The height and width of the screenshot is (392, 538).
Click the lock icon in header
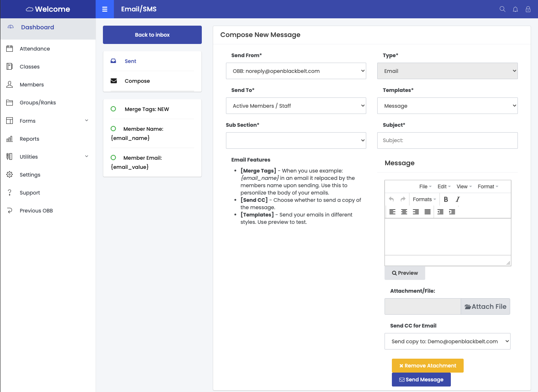pyautogui.click(x=528, y=9)
